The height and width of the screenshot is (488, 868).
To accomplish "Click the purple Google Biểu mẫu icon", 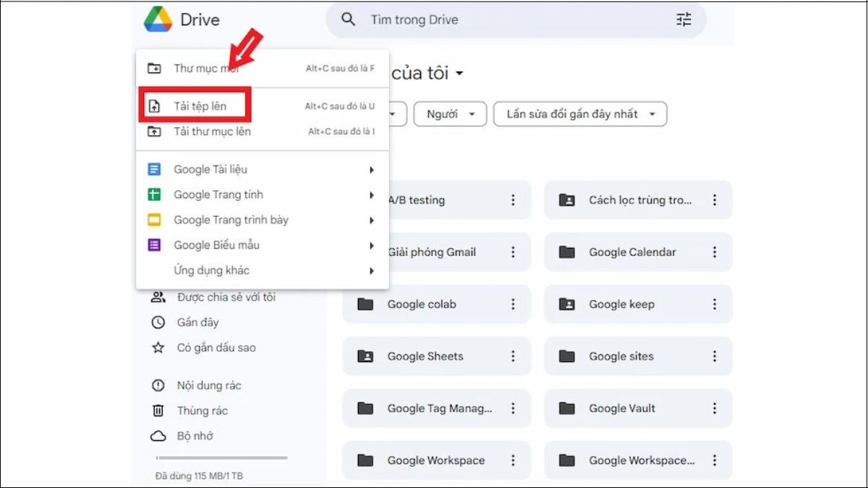I will click(x=154, y=245).
